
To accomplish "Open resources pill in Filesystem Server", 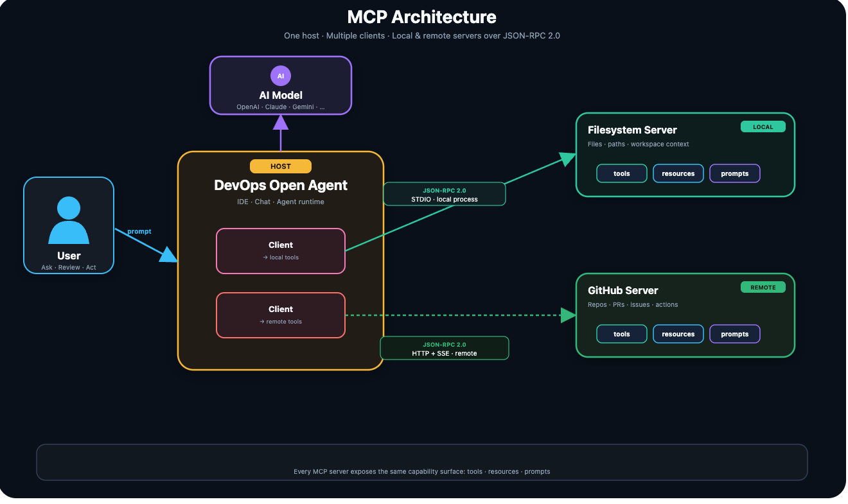I will point(678,173).
